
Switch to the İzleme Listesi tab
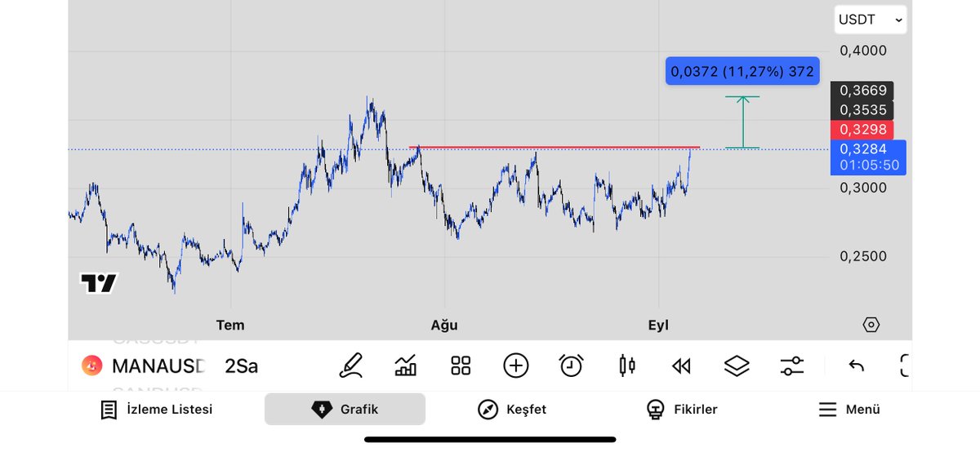tap(157, 410)
